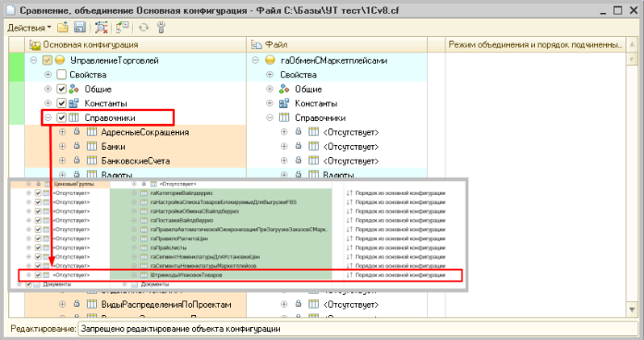Click the filter settings toolbar icon with red cross
Viewport: 644px width, 340px height.
click(x=101, y=28)
